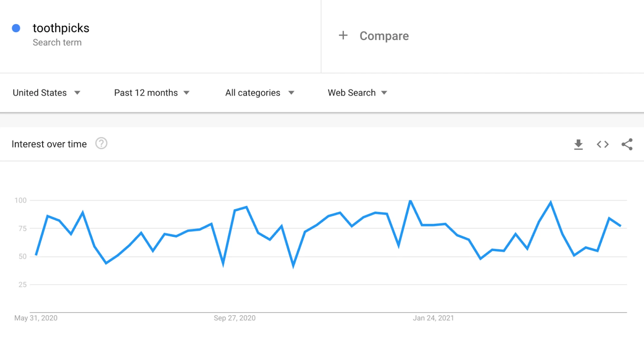Click the May 31, 2020 axis label
This screenshot has width=644, height=364.
[x=36, y=318]
